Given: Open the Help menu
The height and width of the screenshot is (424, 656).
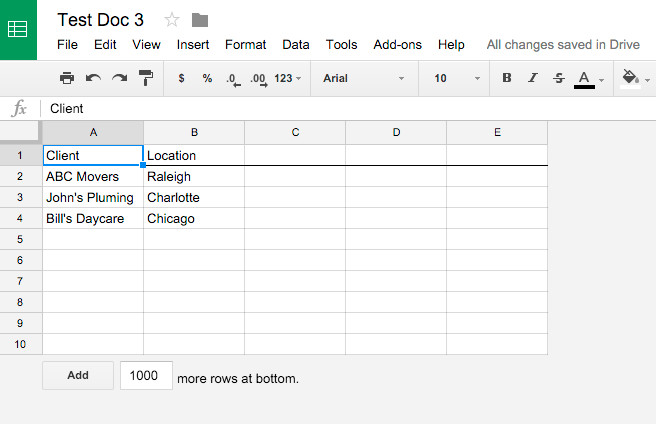Looking at the screenshot, I should coord(451,44).
